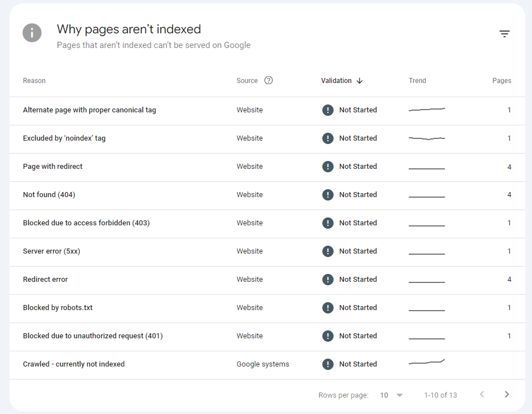Click the Not Started icon for Blocked by robots.txt
This screenshot has width=532, height=414.
[328, 307]
